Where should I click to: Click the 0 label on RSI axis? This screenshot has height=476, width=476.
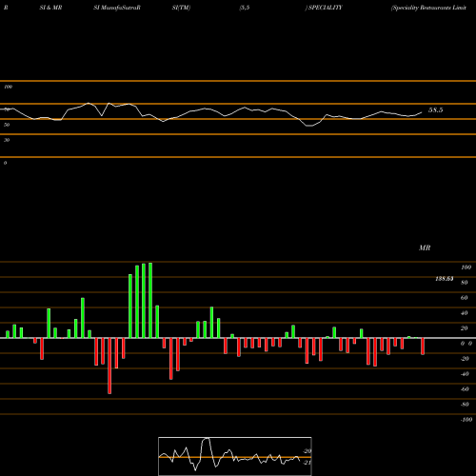click(5, 163)
